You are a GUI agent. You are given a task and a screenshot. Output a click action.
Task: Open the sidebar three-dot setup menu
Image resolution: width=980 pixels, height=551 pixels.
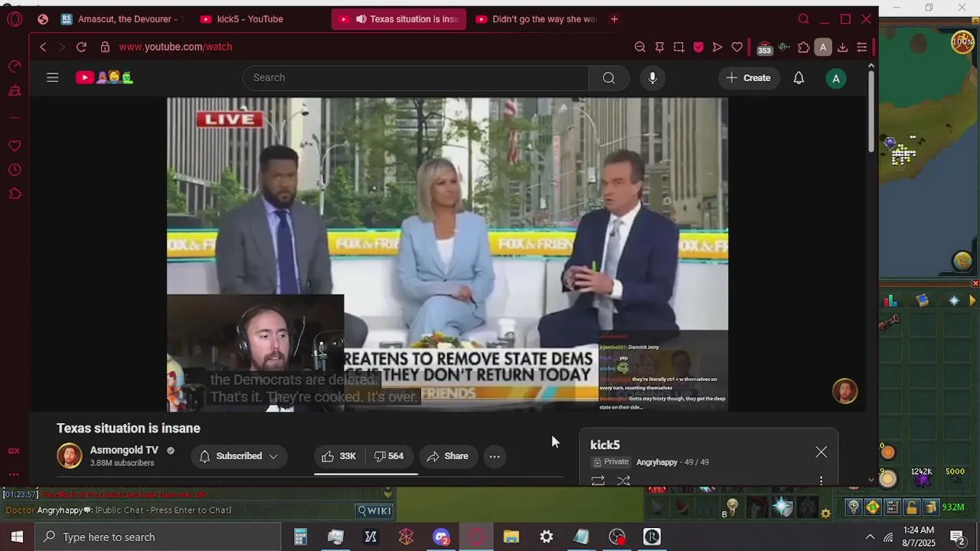click(14, 474)
